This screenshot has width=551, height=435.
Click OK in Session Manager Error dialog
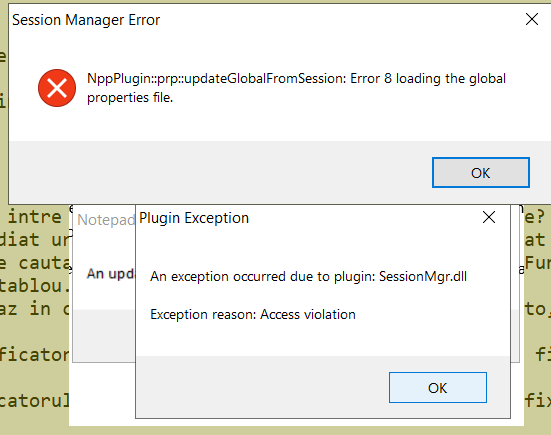480,172
